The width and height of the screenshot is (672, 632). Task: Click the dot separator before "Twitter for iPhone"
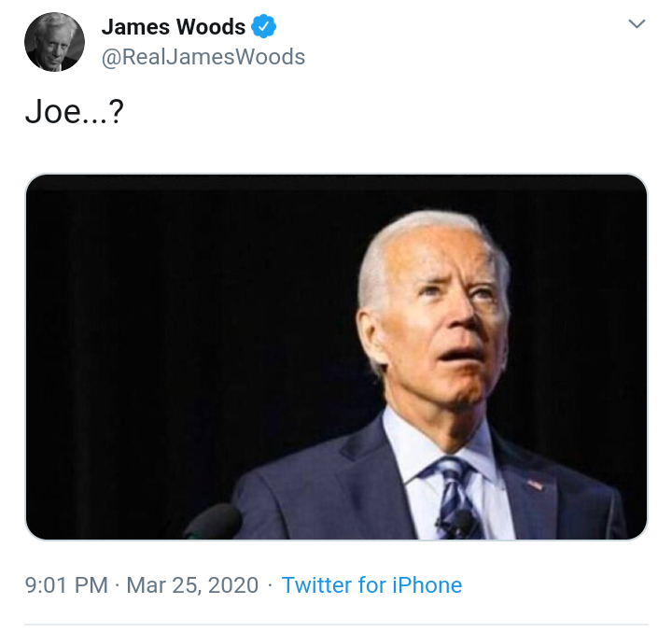coord(270,585)
